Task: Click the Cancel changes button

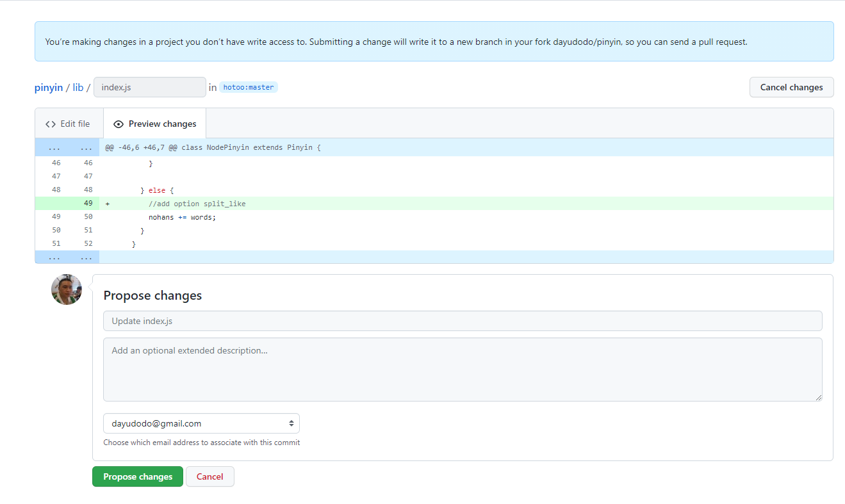Action: 791,87
